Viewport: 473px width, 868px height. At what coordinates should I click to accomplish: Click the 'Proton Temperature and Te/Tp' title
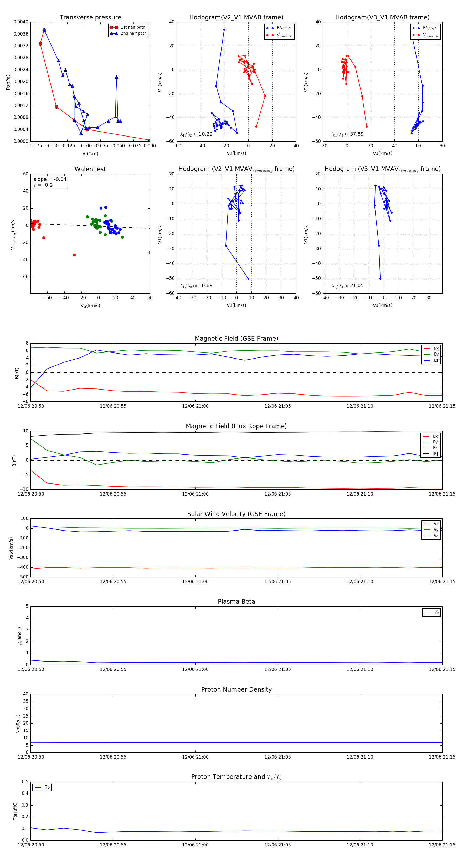click(236, 777)
